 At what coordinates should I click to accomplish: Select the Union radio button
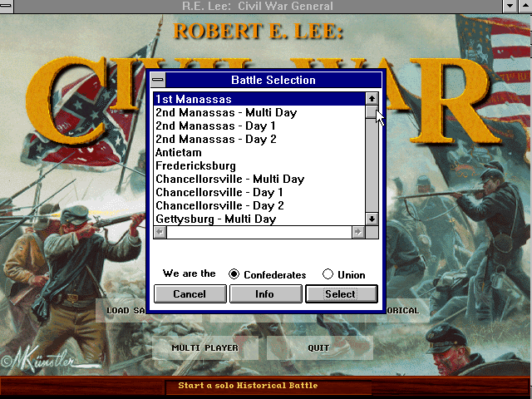(x=328, y=274)
